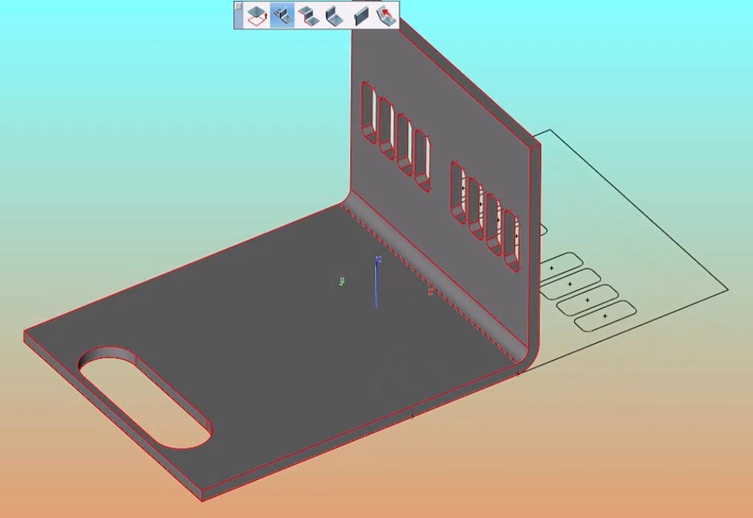This screenshot has width=753, height=518.
Task: Click the red X axis label
Action: [430, 292]
